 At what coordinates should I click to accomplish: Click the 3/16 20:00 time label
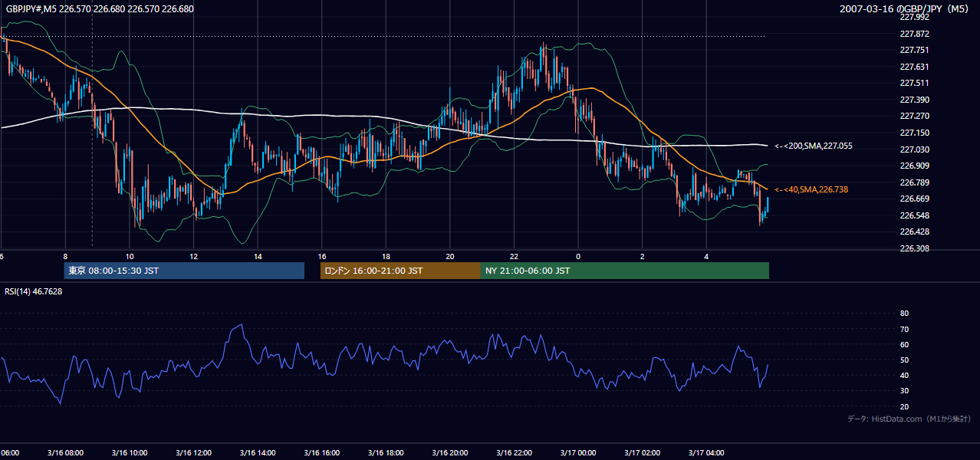pos(449,453)
